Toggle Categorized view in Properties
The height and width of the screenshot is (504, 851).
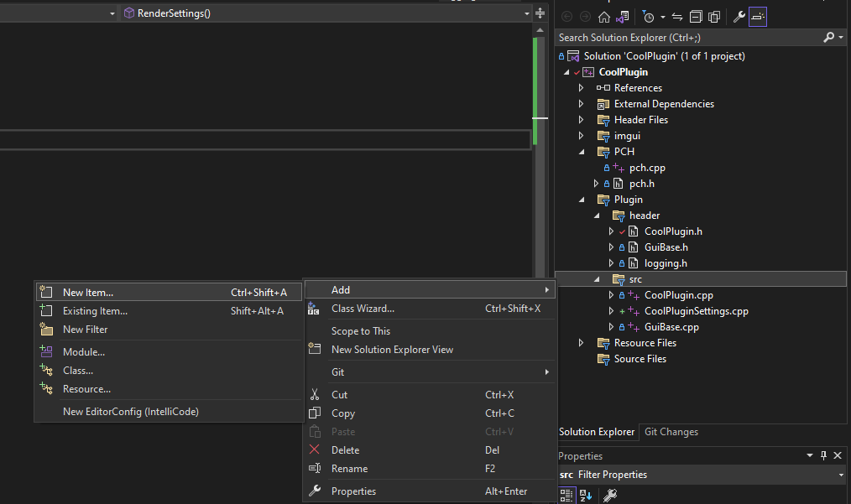point(566,495)
